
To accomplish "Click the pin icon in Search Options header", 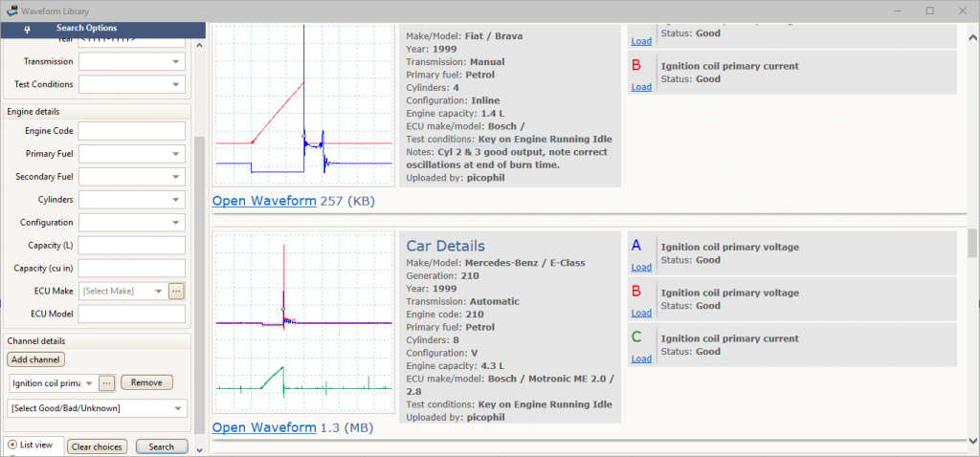I will [x=27, y=29].
